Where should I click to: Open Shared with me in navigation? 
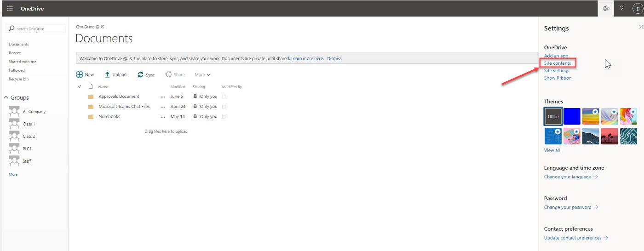tap(23, 62)
